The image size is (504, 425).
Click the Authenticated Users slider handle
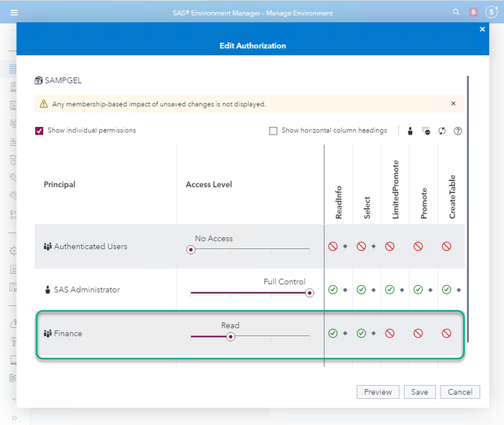click(x=191, y=250)
